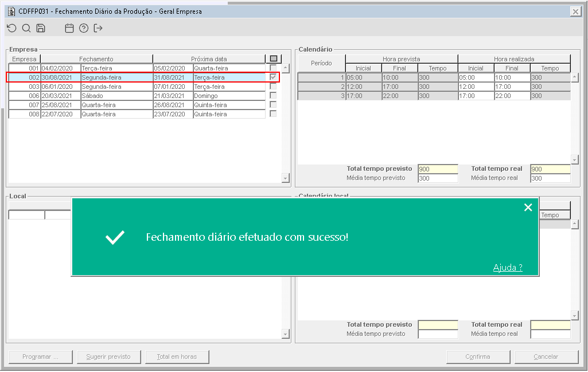Viewport: 588px width, 372px height.
Task: Click Calendário Total tempo previsto field
Action: click(438, 169)
